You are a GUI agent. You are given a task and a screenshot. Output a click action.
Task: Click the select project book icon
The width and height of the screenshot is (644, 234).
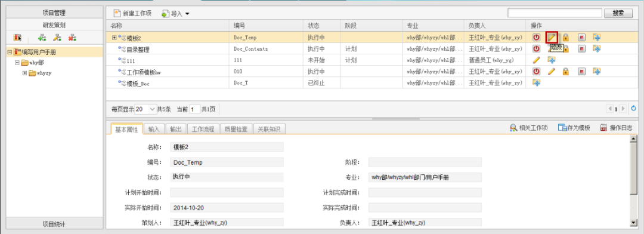17,38
